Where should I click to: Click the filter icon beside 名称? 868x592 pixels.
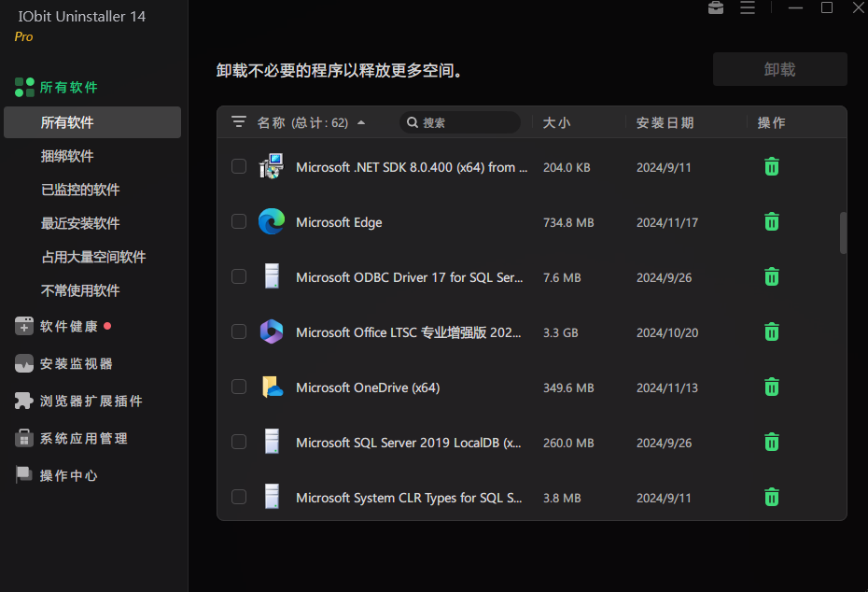point(238,122)
